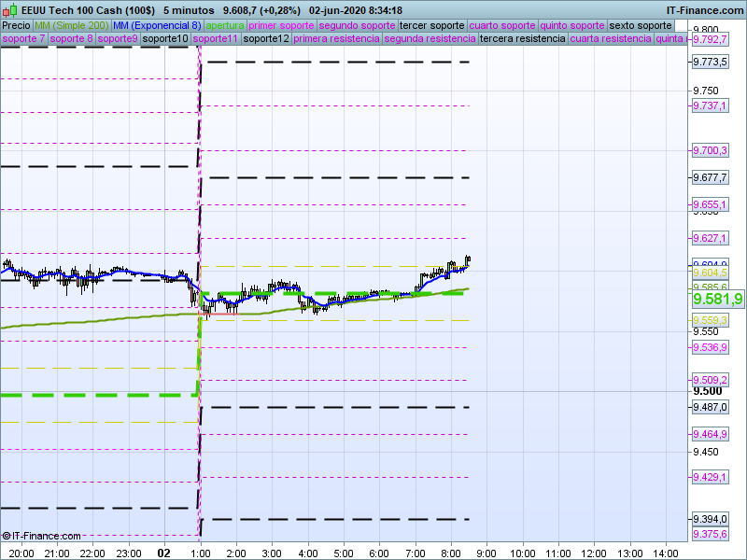
Task: Select the soporte10 legend label
Action: click(165, 39)
